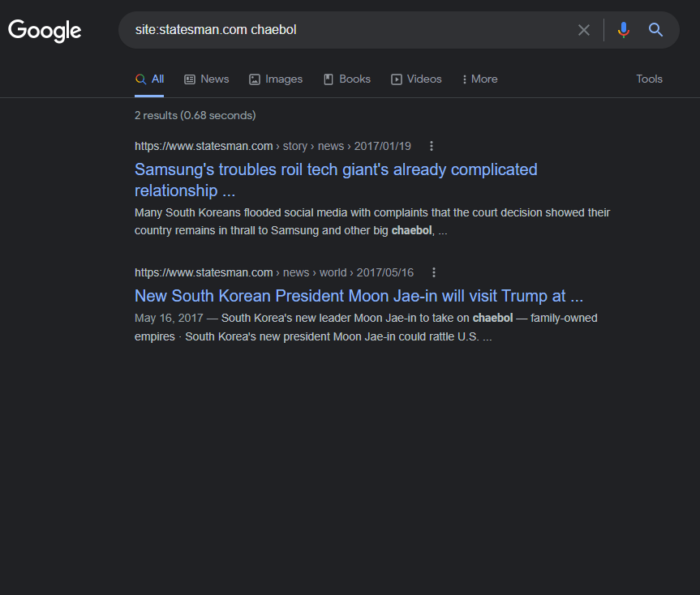Click 'May 16, 2017' date in snippet
This screenshot has width=700, height=595.
[x=169, y=318]
